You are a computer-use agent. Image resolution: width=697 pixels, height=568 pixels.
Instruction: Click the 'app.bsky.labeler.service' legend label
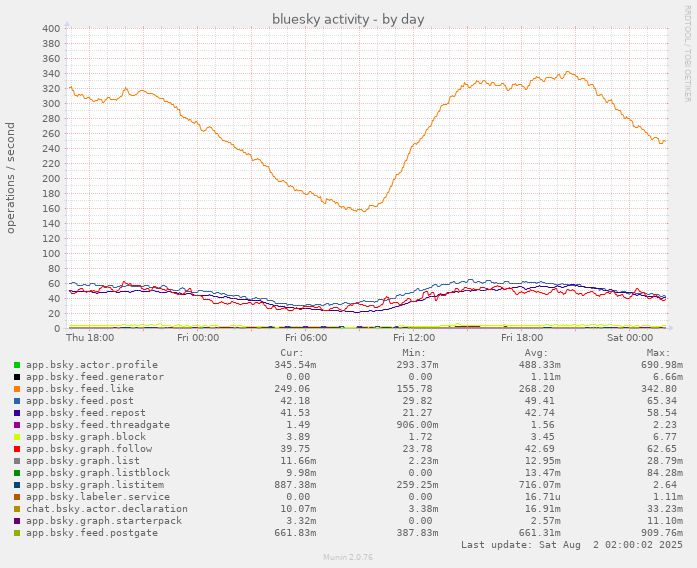click(x=98, y=497)
